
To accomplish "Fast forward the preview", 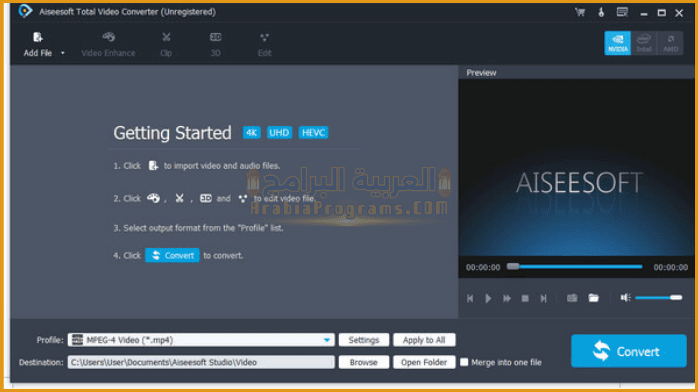I will [x=507, y=298].
